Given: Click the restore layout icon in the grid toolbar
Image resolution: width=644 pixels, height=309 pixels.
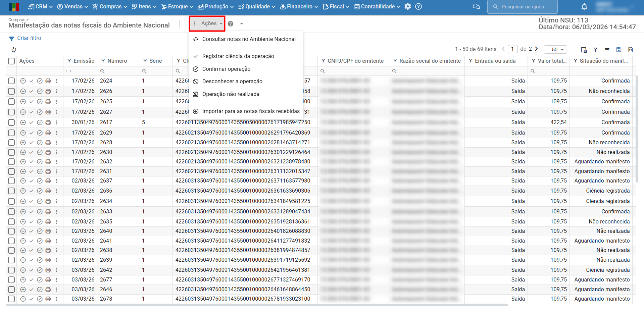Looking at the screenshot, I should [631, 50].
